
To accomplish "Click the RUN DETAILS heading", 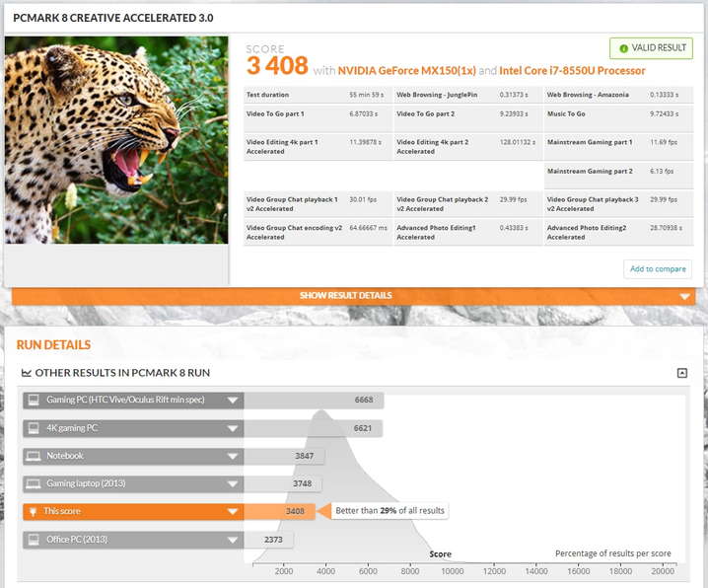I will coord(53,345).
